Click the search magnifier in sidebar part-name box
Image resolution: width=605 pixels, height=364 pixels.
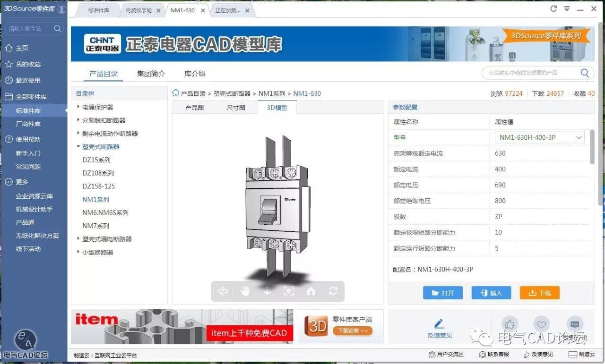point(57,29)
